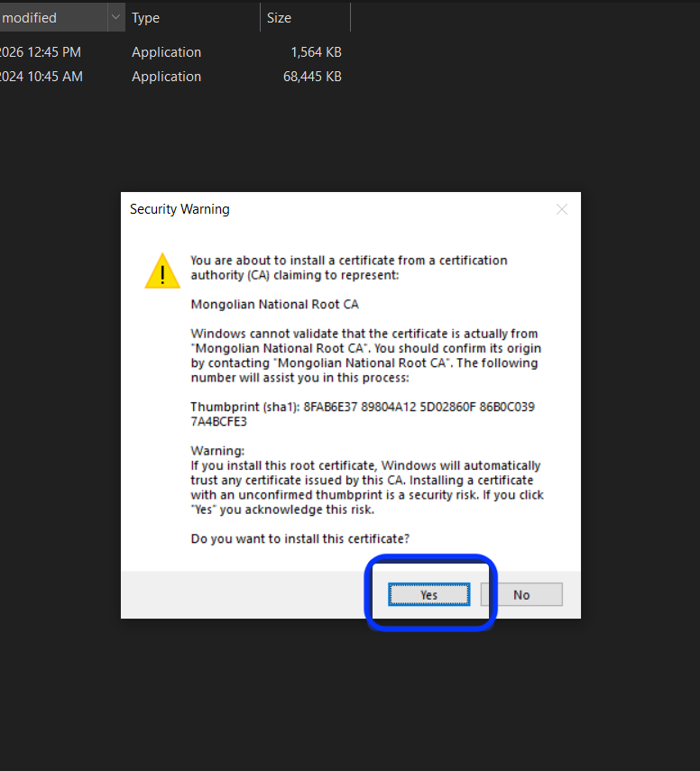Select the 10:45 AM date modified cell
Viewport: 700px width, 771px height.
[x=41, y=77]
